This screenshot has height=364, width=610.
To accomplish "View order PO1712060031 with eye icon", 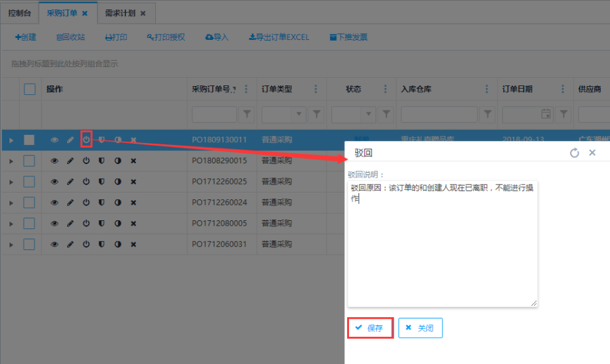I will pyautogui.click(x=55, y=244).
